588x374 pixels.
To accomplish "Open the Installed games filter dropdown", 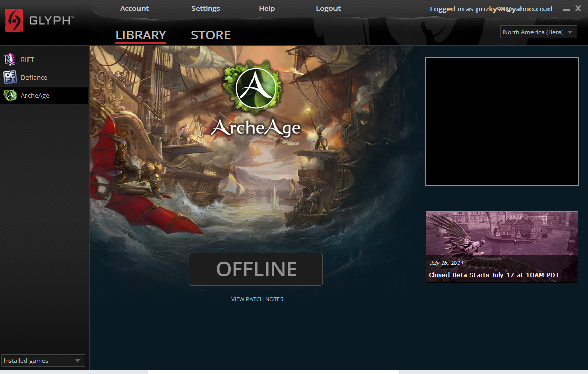I will (43, 361).
